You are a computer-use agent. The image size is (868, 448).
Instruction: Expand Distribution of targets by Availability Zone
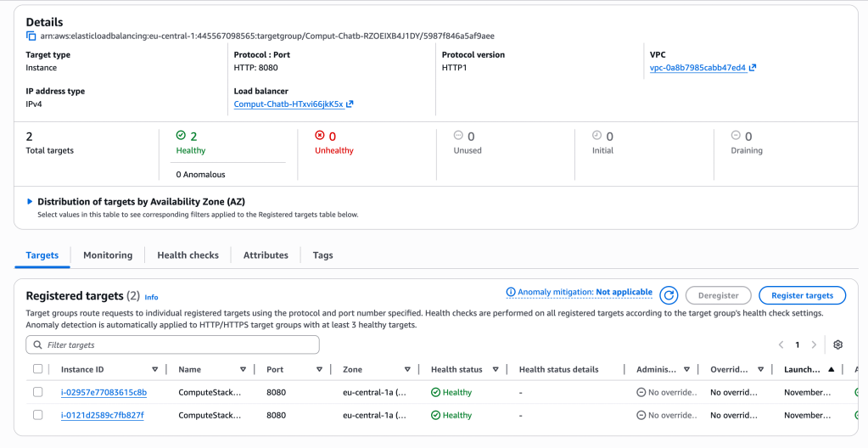[x=31, y=202]
